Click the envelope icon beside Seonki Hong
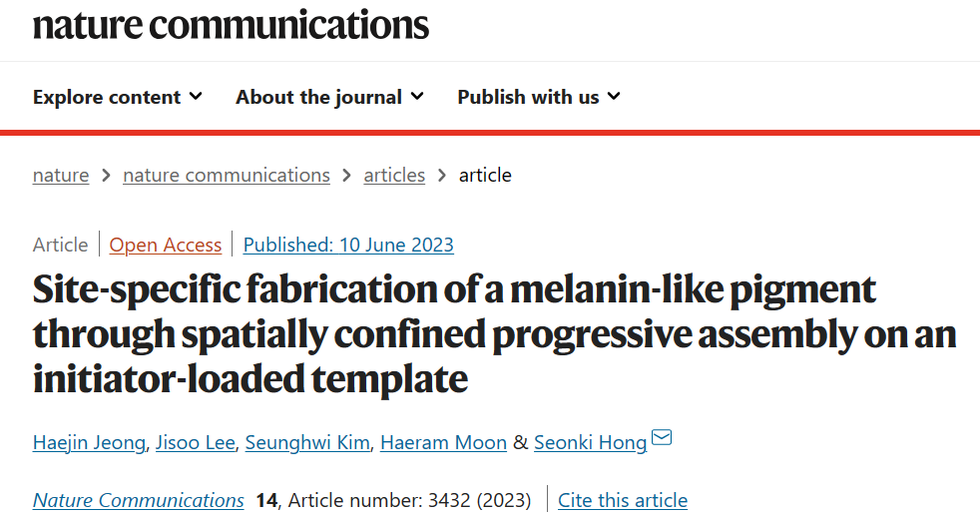The height and width of the screenshot is (517, 980). (x=662, y=437)
